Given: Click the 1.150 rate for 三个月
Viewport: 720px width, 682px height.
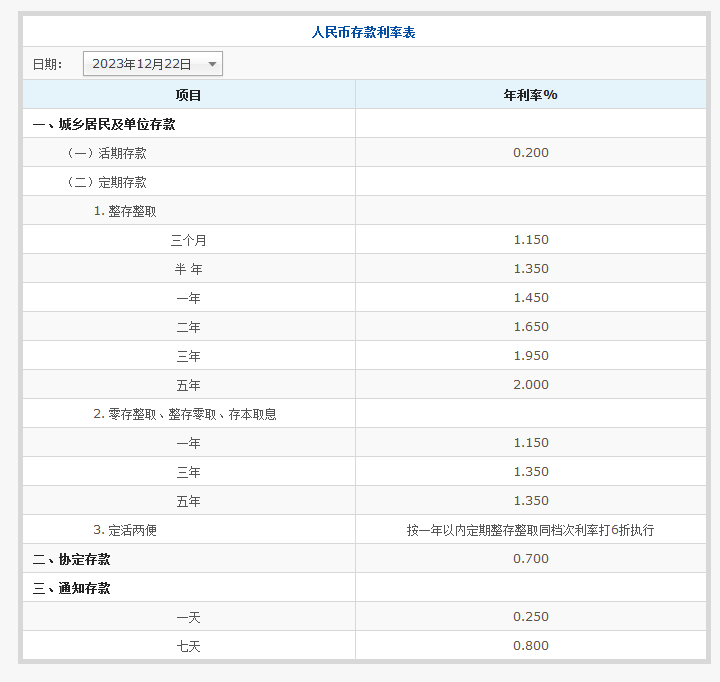Looking at the screenshot, I should click(x=531, y=240).
